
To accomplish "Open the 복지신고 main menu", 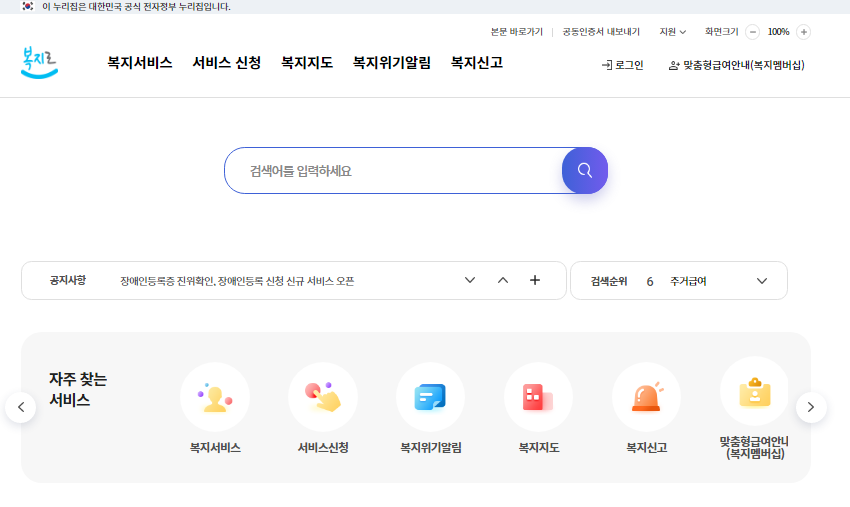I will tap(477, 63).
